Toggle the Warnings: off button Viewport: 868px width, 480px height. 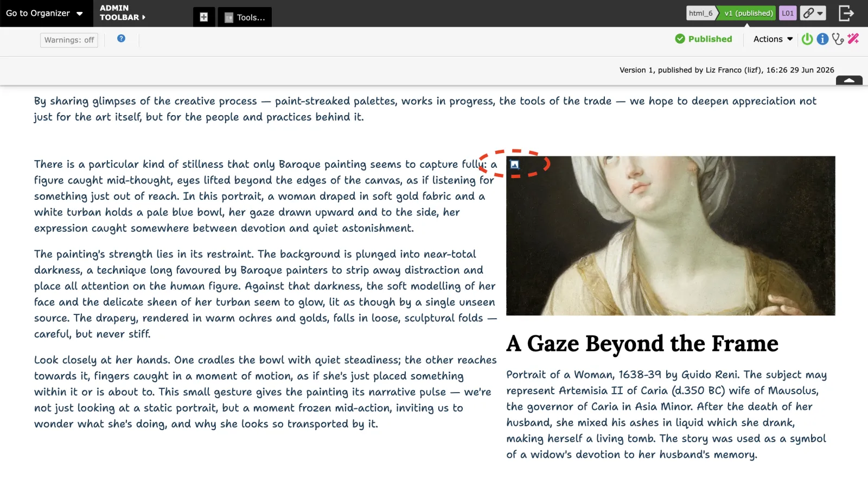(69, 40)
